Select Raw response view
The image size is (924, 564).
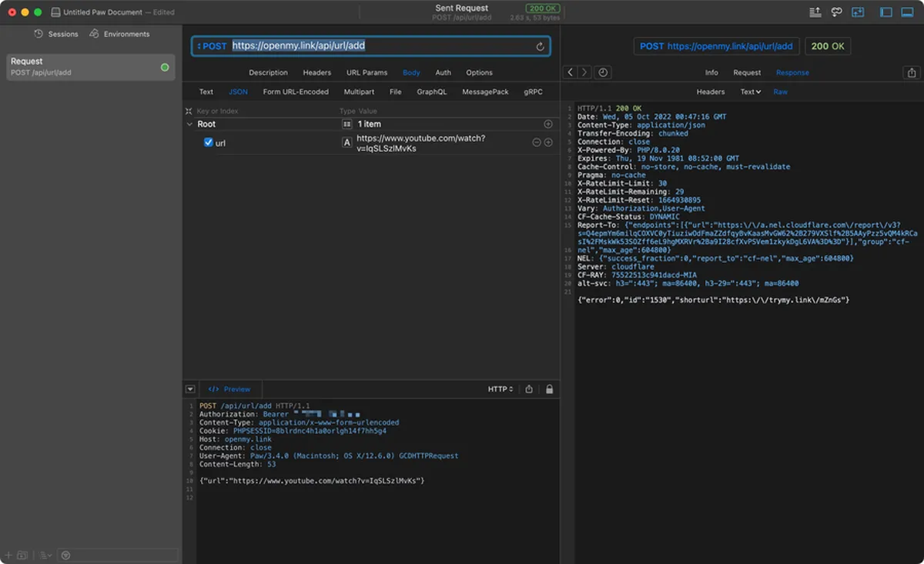(x=781, y=92)
